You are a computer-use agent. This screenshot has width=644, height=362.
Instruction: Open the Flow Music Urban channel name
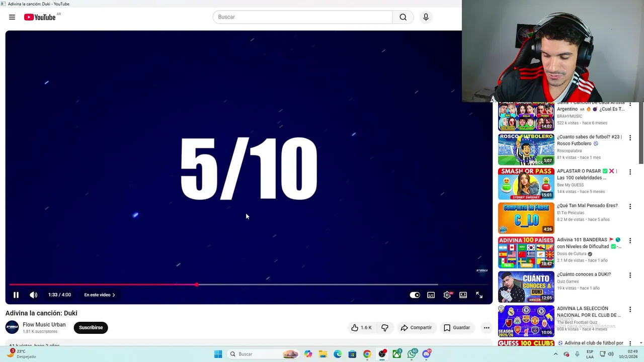(x=44, y=325)
